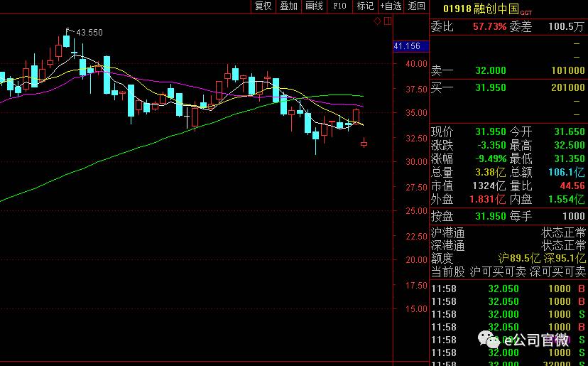Click the red split-panel icon beside the diamond
Viewport: 588px width, 366px height.
pyautogui.click(x=387, y=21)
